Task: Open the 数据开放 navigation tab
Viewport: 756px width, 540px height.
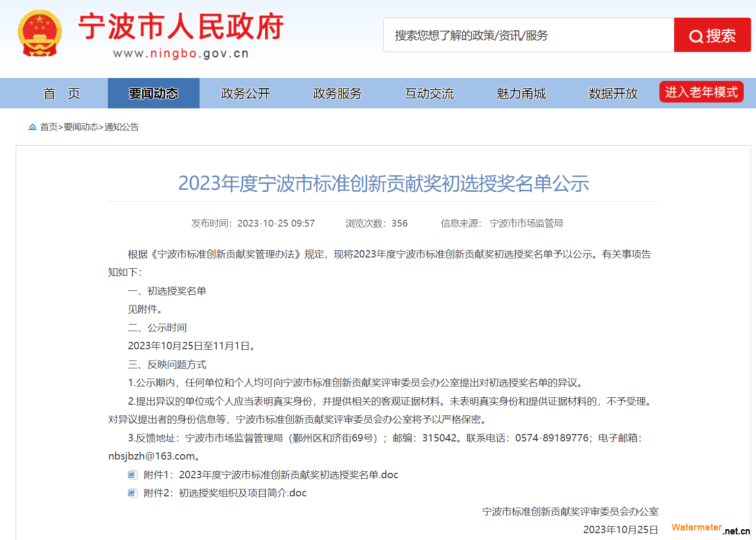Action: pos(613,93)
